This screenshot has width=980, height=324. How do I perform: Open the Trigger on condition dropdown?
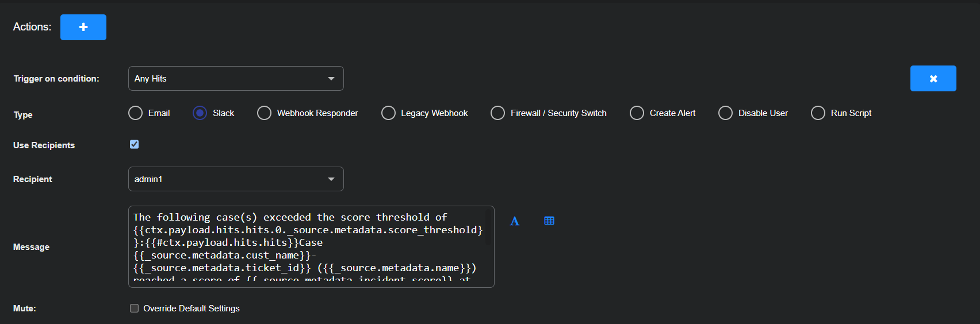click(x=236, y=79)
